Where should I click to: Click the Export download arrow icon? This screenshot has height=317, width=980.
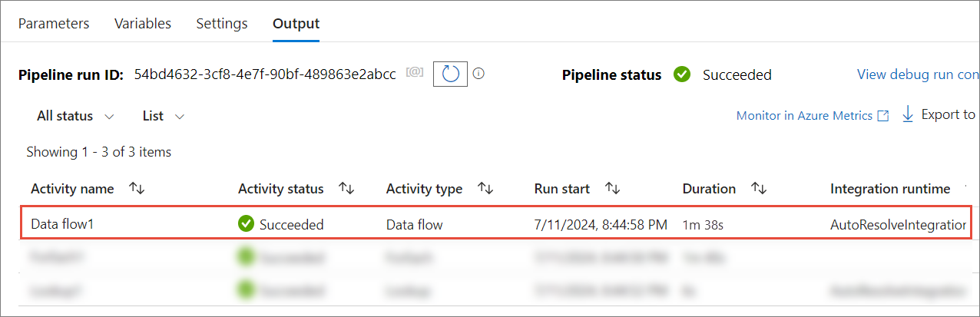click(907, 114)
